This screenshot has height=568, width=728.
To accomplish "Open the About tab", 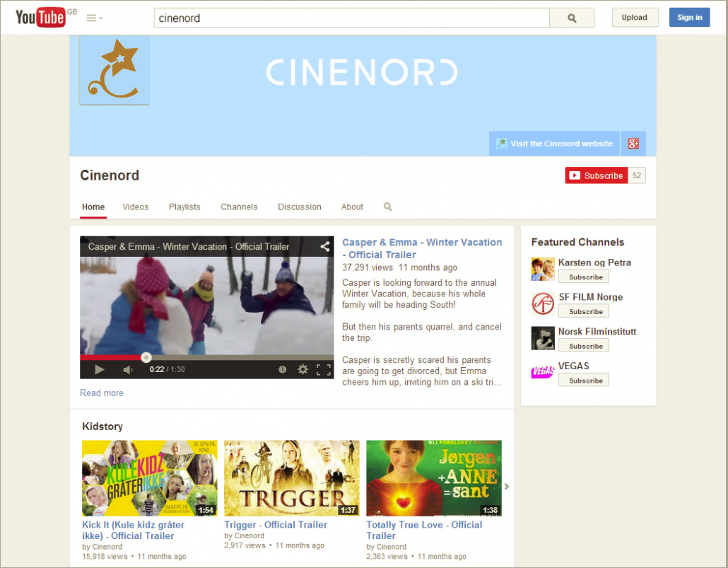I will (x=353, y=207).
